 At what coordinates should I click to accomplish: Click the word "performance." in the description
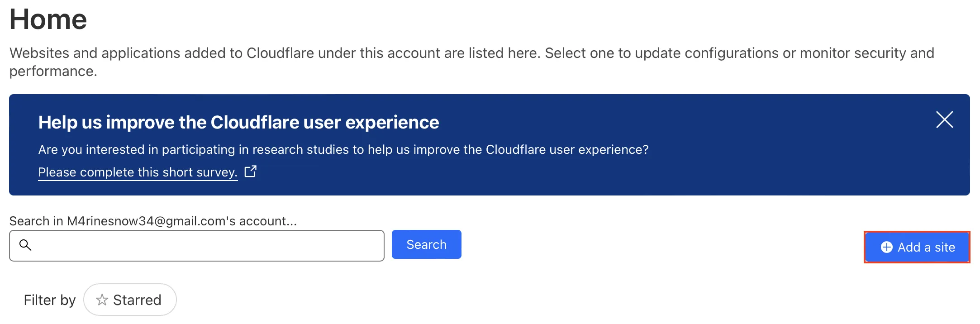53,71
